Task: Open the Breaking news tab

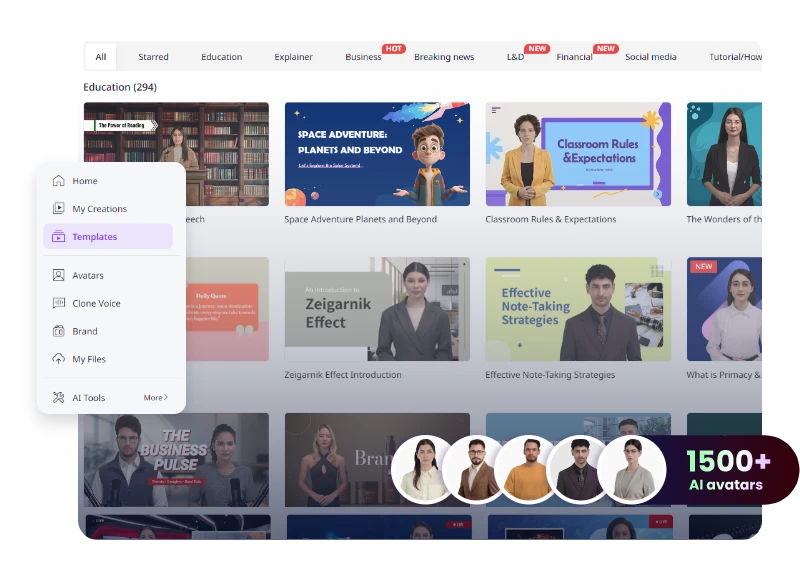Action: 444,57
